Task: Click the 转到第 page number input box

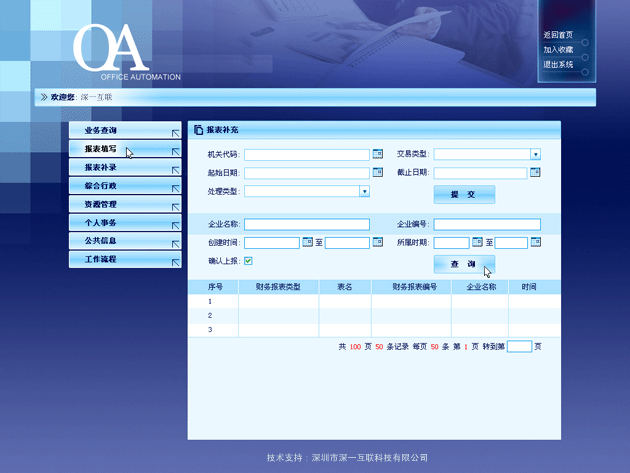Action: 519,347
